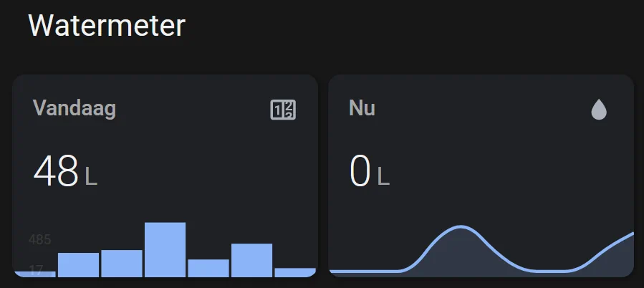The width and height of the screenshot is (644, 288).
Task: Select the short fifth bar in the Vandaag chart
Action: (208, 268)
